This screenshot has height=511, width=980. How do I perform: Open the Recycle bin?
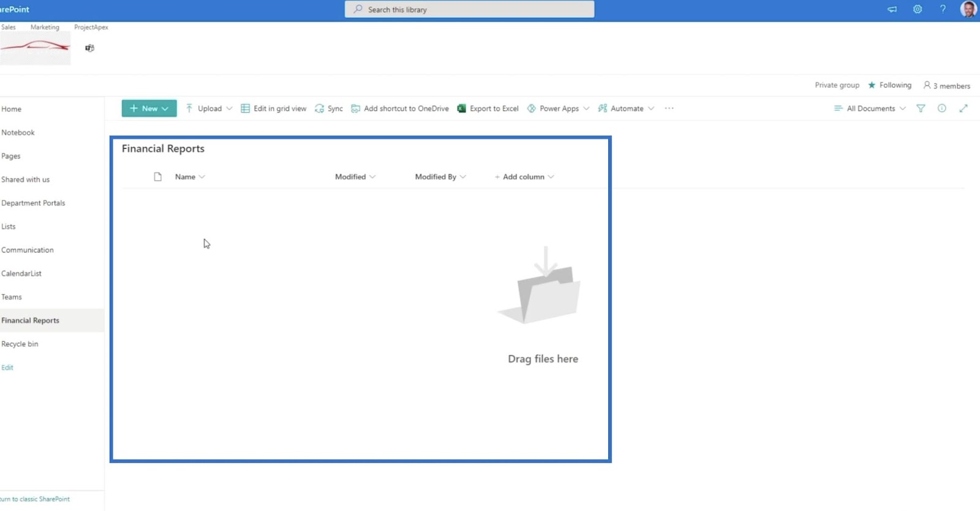20,344
